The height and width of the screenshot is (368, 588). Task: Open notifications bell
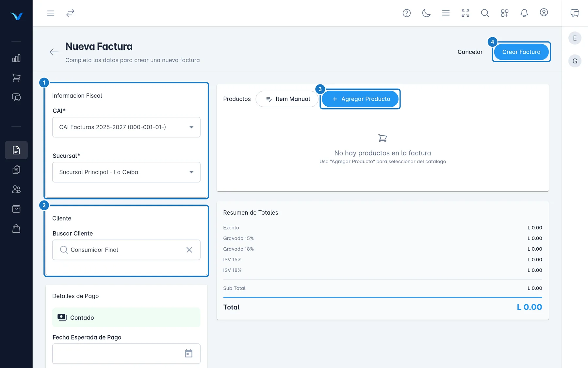[x=524, y=13]
